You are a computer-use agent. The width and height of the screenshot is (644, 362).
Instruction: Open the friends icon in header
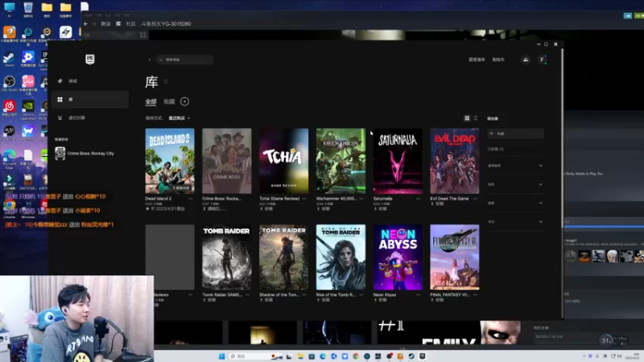point(526,60)
